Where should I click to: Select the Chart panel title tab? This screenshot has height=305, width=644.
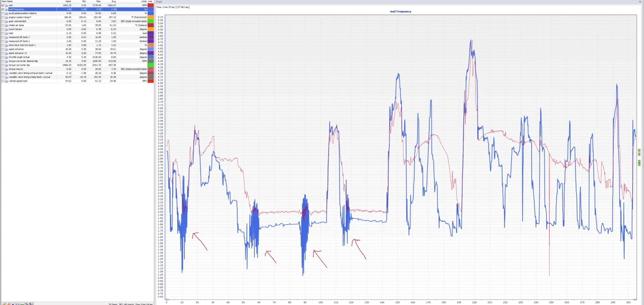(x=159, y=2)
